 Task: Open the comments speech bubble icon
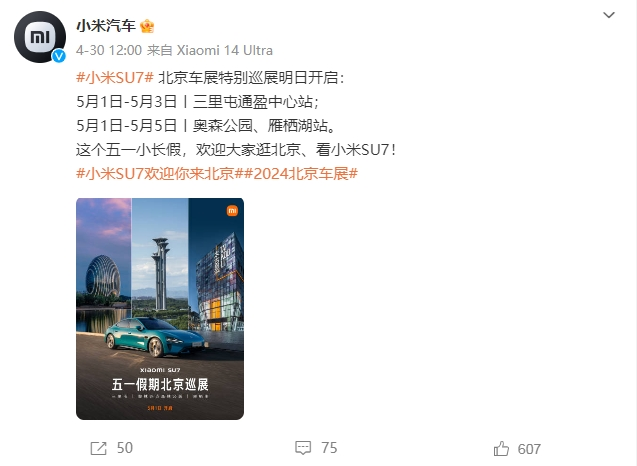303,448
